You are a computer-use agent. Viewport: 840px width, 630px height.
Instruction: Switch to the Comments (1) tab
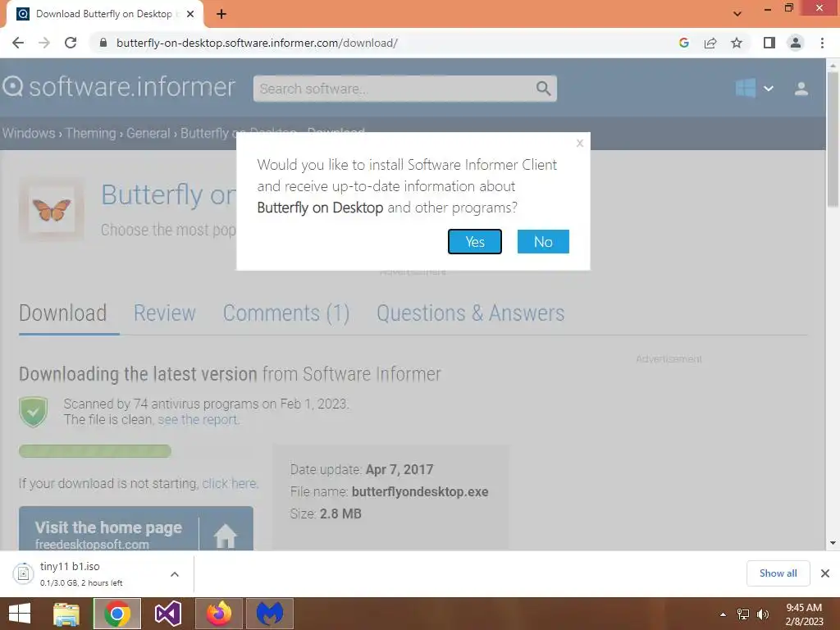[286, 313]
